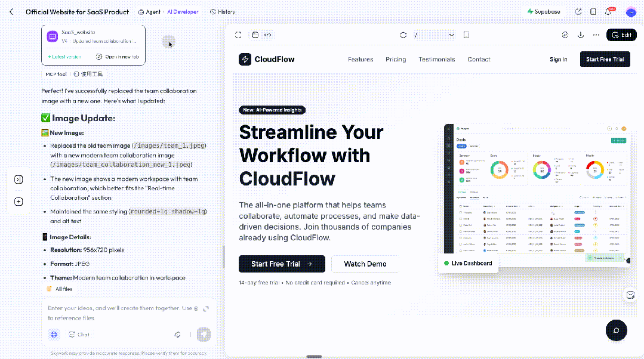The width and height of the screenshot is (644, 359).
Task: Click the Live Dashboard badge
Action: pyautogui.click(x=468, y=264)
